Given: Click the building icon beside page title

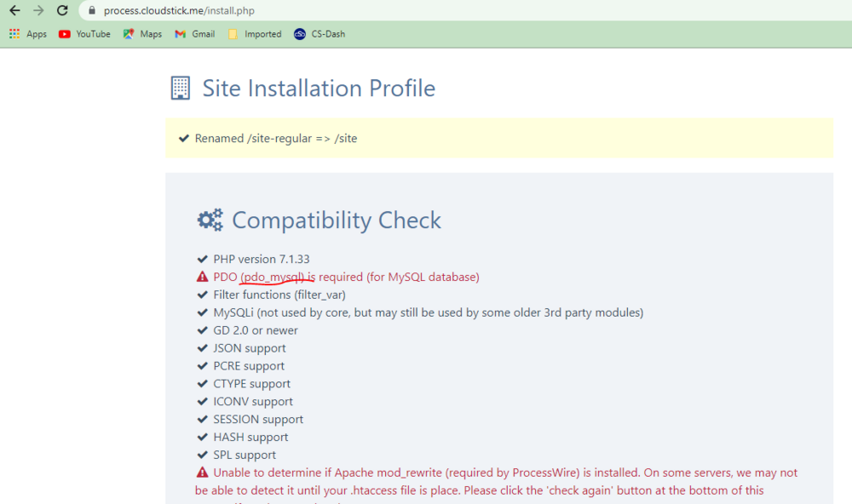Looking at the screenshot, I should (180, 89).
